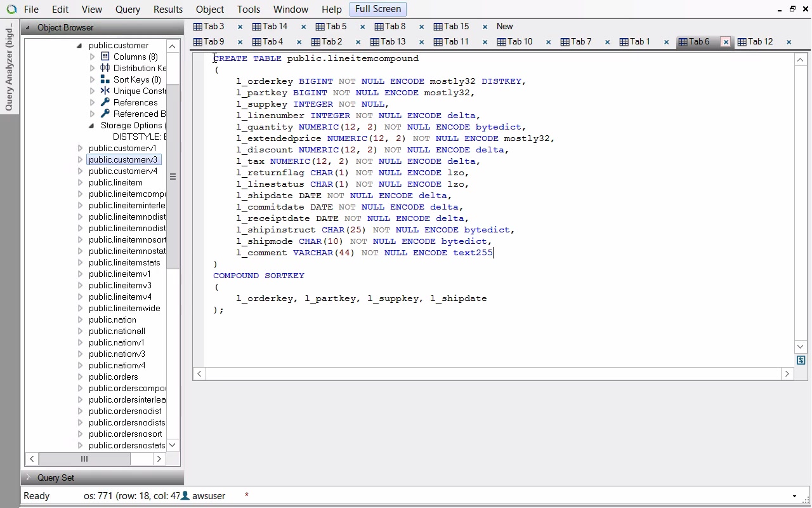Open the Query menu
This screenshot has width=812, height=508.
(128, 10)
